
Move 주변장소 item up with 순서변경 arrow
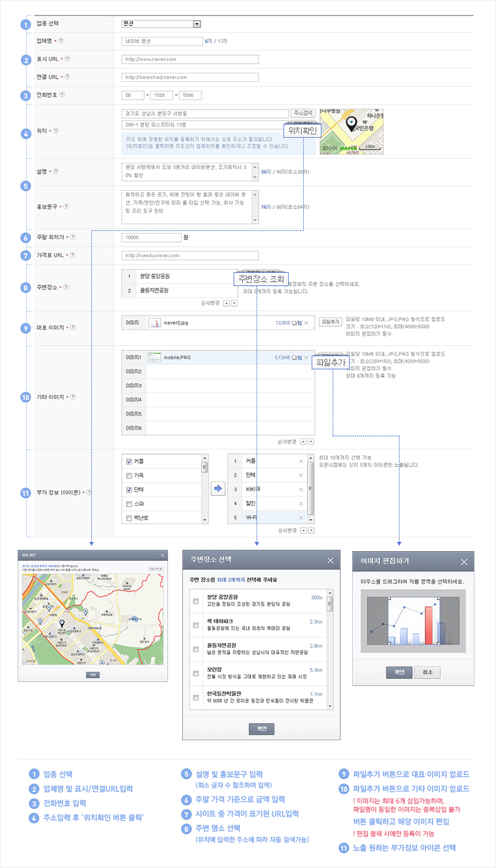coord(226,303)
